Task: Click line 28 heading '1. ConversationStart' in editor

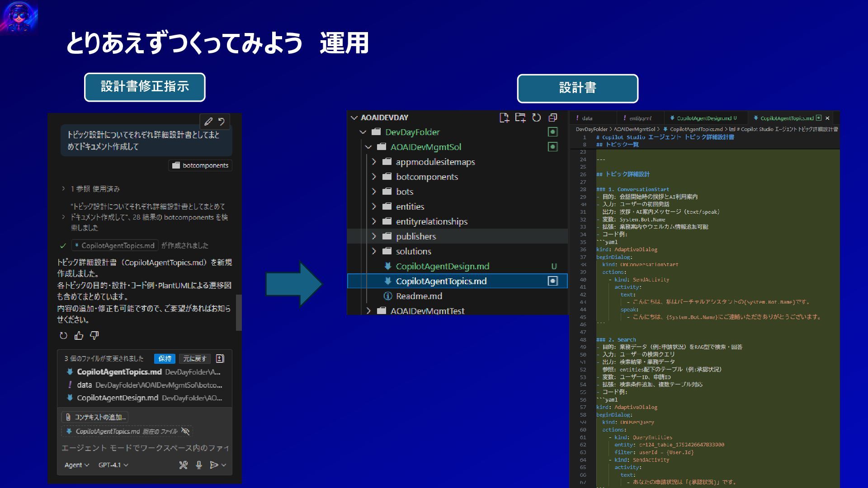Action: click(632, 189)
